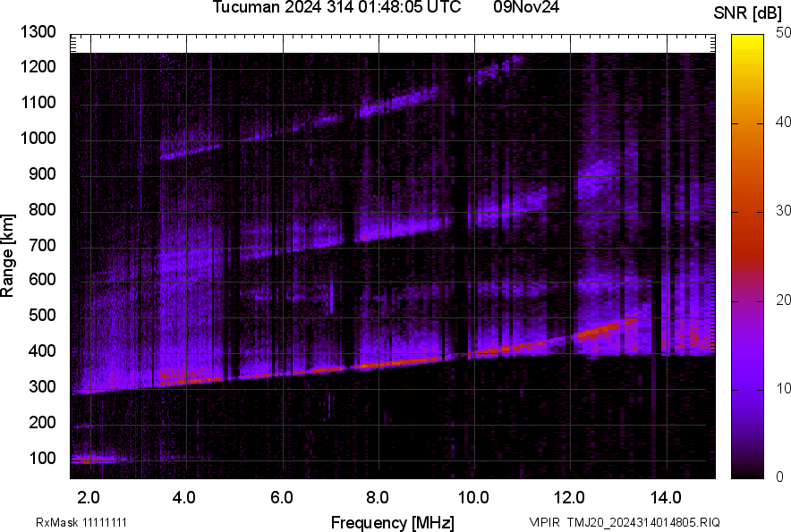
Task: Click the frequency tick label '2.0'
Action: click(x=88, y=497)
